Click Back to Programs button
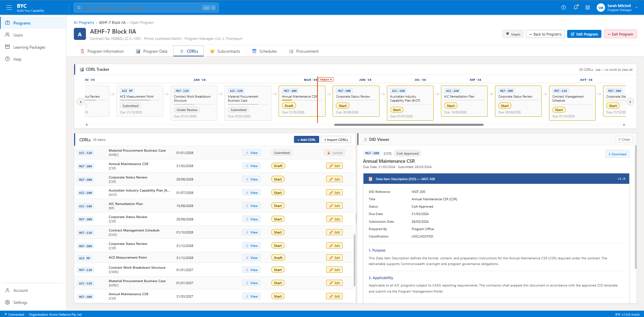Viewport: 644px width, 317px height. point(545,34)
